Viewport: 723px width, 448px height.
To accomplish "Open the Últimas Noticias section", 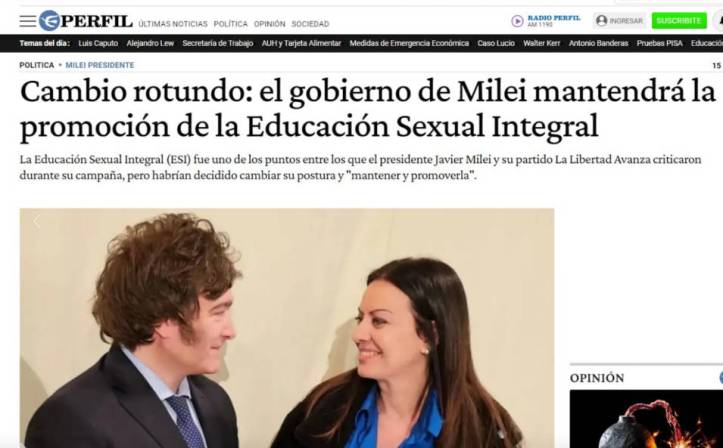I will click(173, 24).
